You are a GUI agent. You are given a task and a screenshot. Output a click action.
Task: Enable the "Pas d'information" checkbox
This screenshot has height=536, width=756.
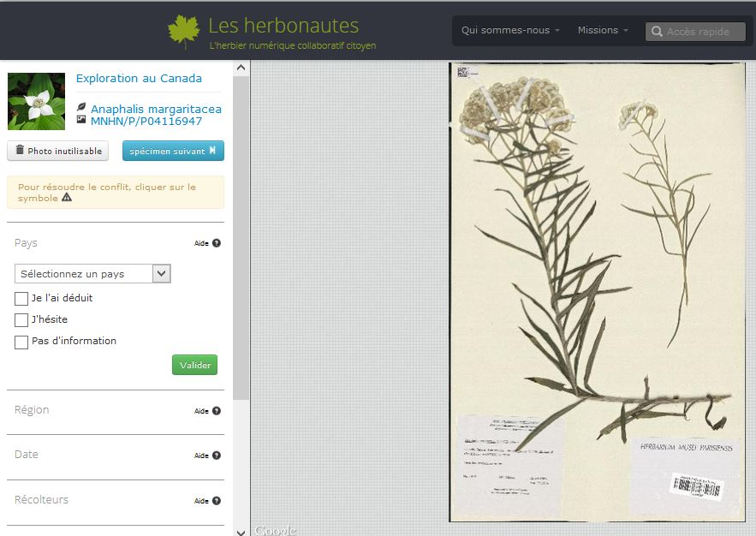[x=21, y=342]
